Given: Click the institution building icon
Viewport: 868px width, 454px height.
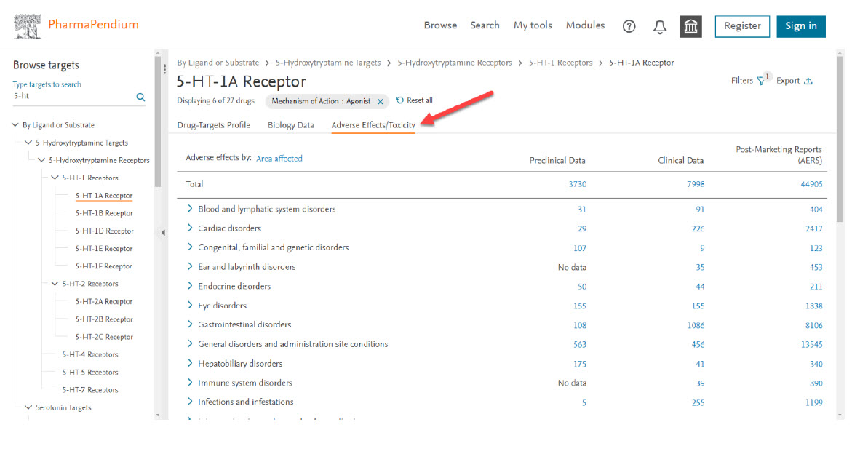Looking at the screenshot, I should click(690, 26).
